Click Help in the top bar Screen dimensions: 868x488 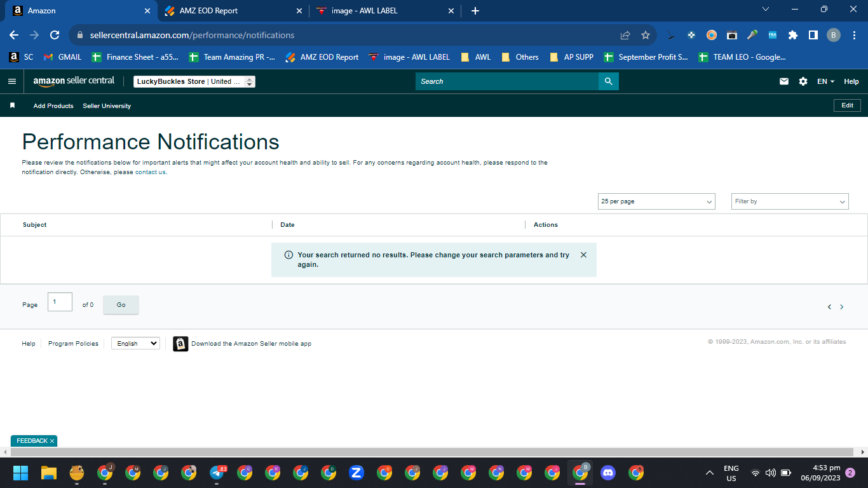(x=851, y=81)
